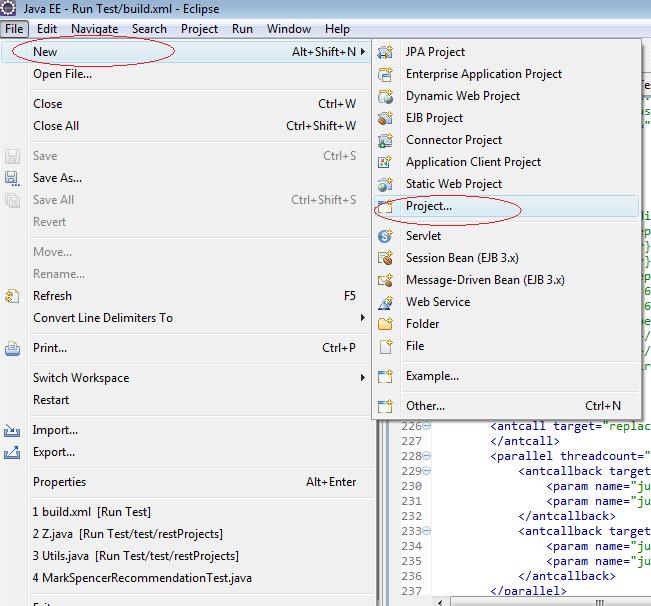Choose Example... in New submenu

[507, 376]
